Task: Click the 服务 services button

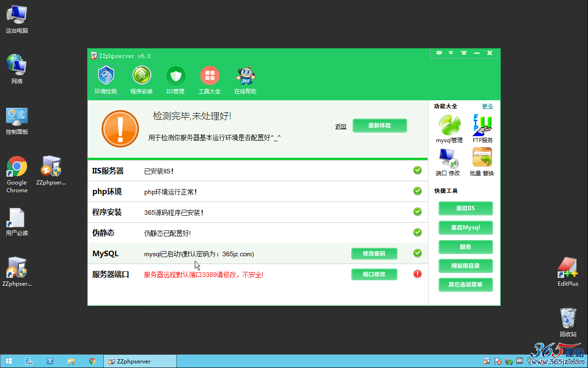Action: 466,247
